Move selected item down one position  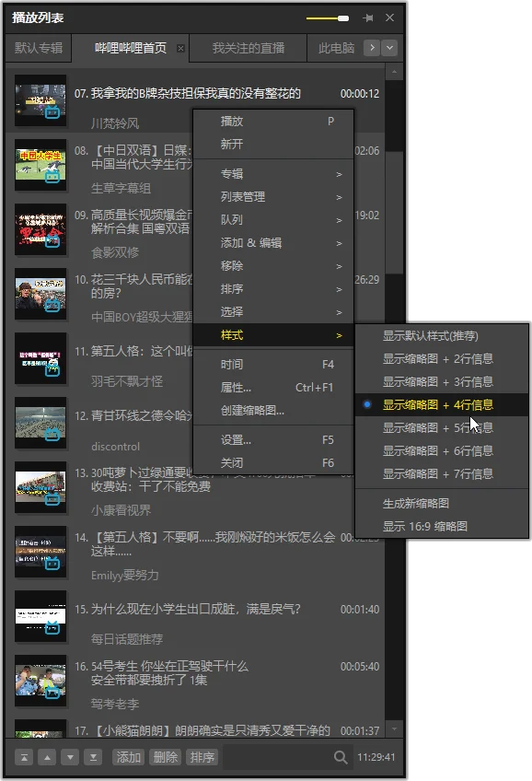click(70, 758)
